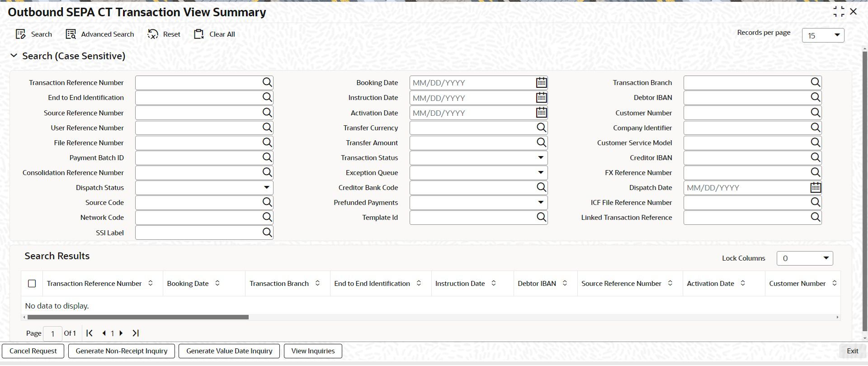The image size is (868, 366).
Task: Expand Exception Queue dropdown
Action: tap(541, 173)
